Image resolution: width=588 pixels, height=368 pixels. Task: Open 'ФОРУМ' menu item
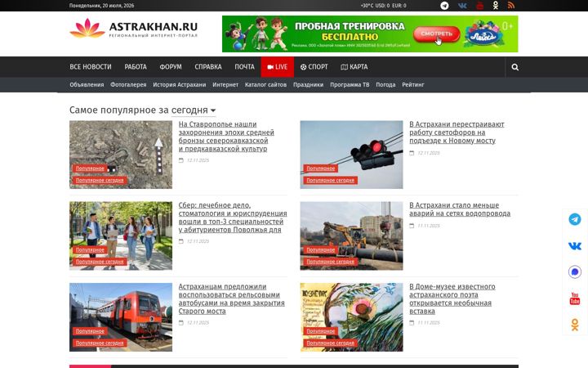[x=171, y=67]
